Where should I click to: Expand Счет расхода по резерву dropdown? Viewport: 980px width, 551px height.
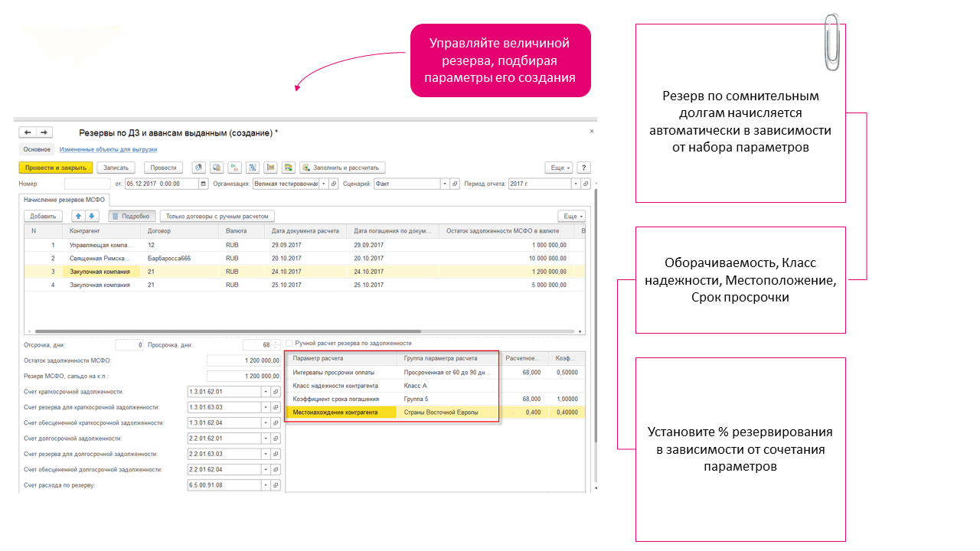click(x=266, y=485)
